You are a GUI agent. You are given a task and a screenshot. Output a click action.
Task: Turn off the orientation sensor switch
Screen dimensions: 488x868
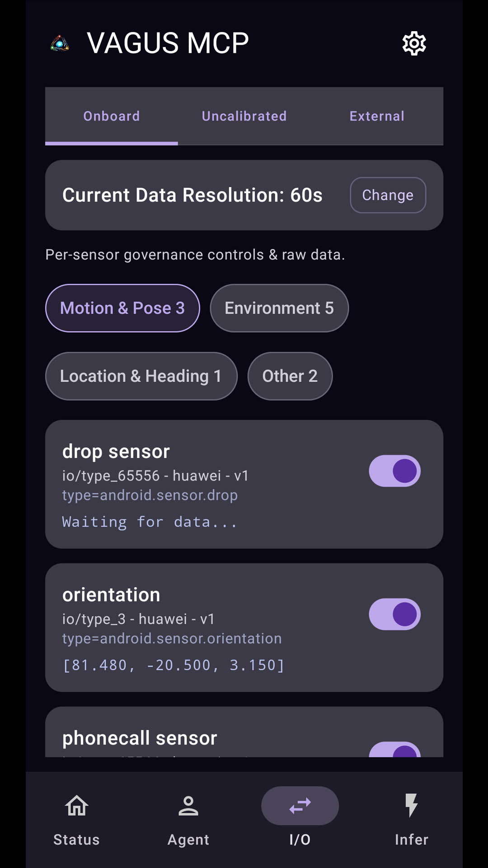click(x=394, y=614)
